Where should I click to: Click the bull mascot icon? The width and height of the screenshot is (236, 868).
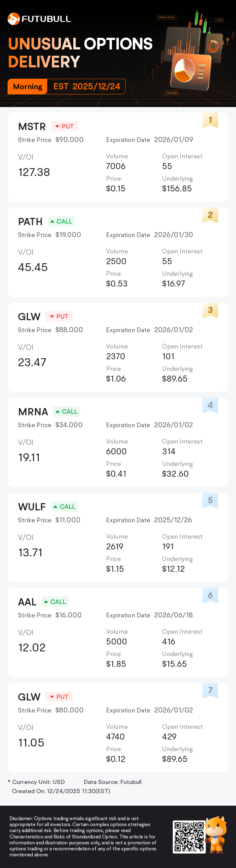(216, 834)
